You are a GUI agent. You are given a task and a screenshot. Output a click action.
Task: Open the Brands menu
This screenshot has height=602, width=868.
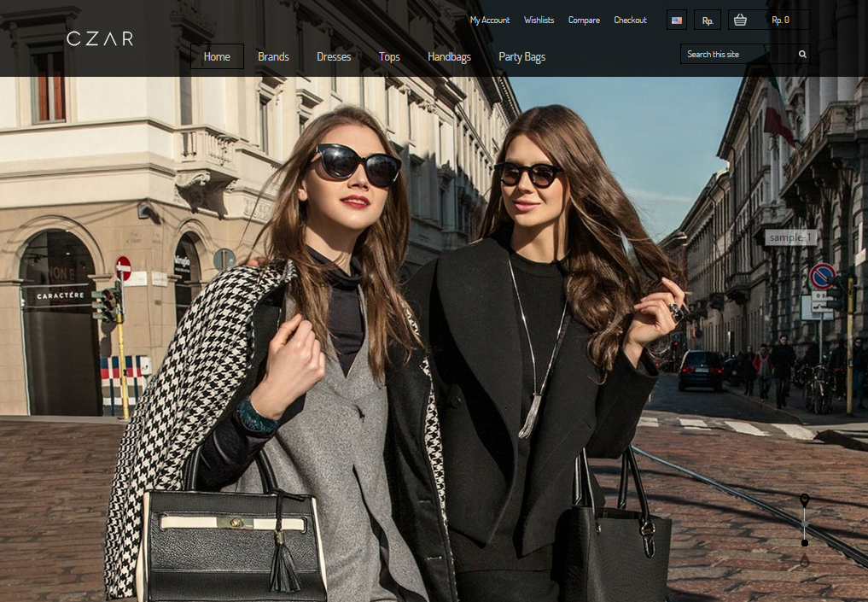(x=273, y=57)
